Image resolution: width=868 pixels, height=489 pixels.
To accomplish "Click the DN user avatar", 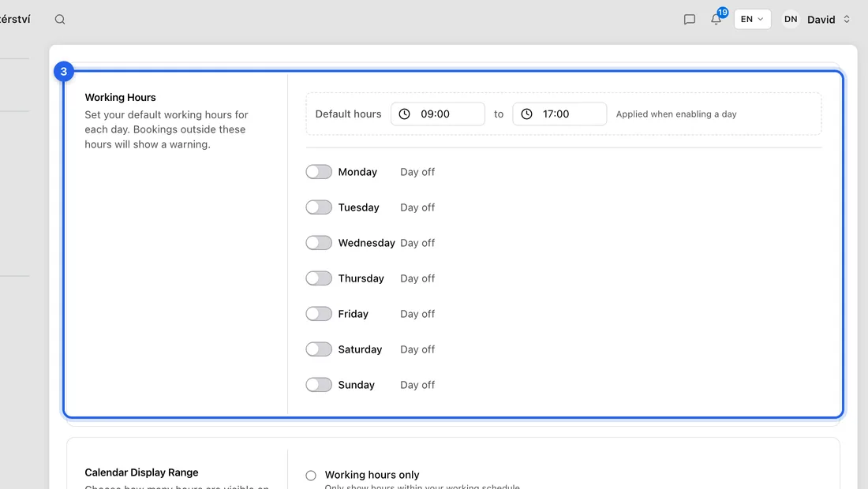I will [x=791, y=20].
